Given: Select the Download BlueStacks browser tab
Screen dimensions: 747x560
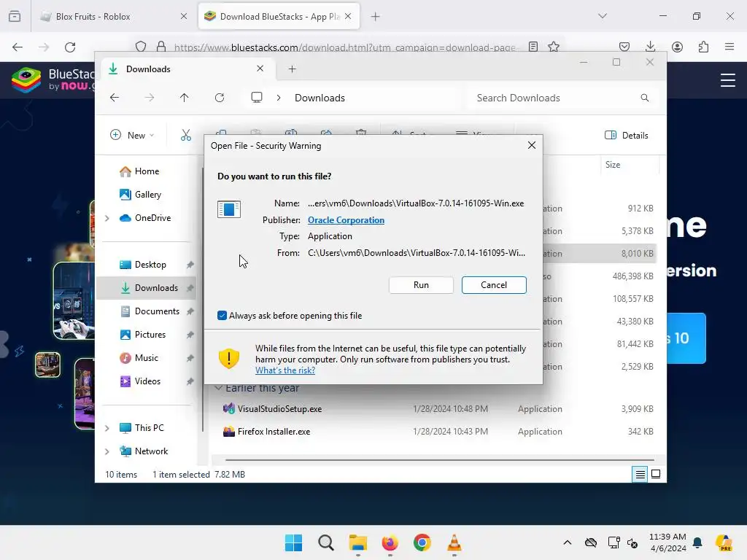Looking at the screenshot, I should tap(279, 17).
